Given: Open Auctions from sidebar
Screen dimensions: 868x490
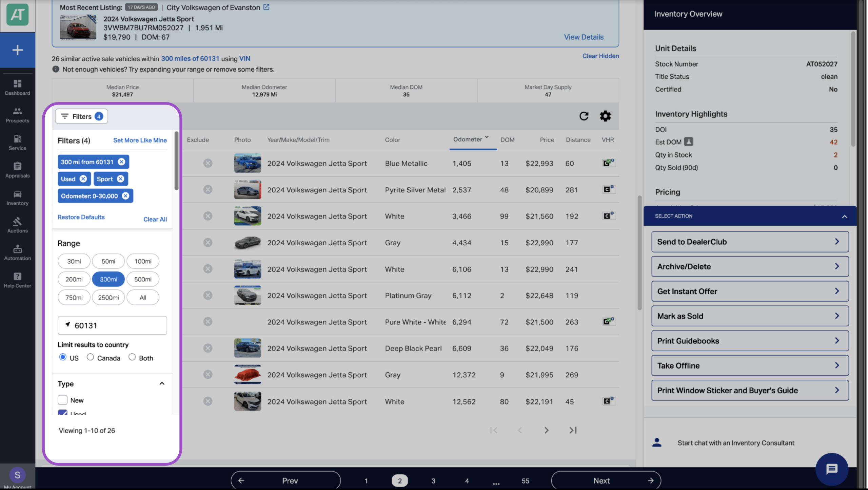Looking at the screenshot, I should click(17, 225).
